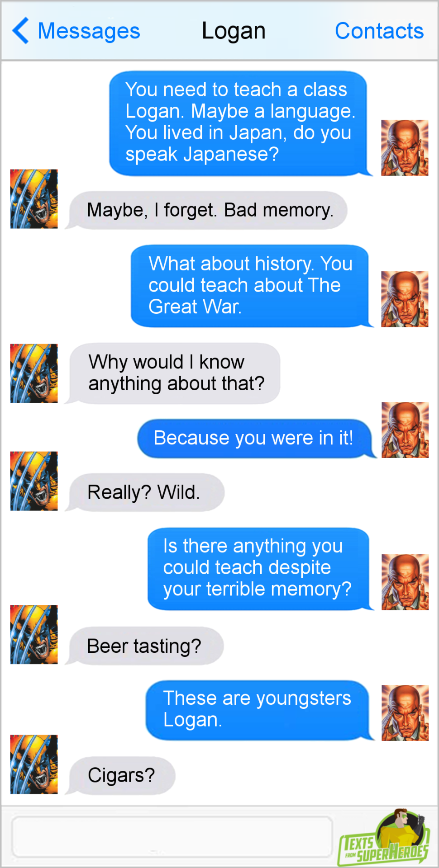Select the 'These are youngsters Logan.' bubble

click(x=259, y=710)
